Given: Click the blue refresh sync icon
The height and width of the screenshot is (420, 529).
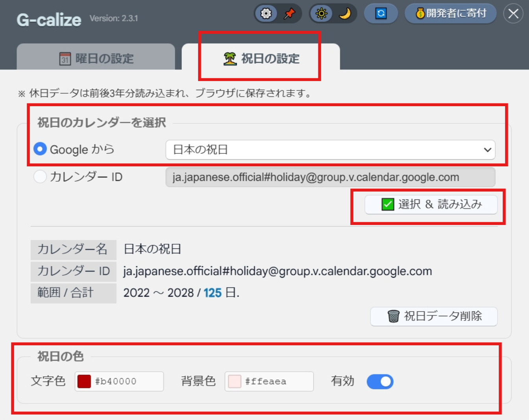Looking at the screenshot, I should point(381,14).
